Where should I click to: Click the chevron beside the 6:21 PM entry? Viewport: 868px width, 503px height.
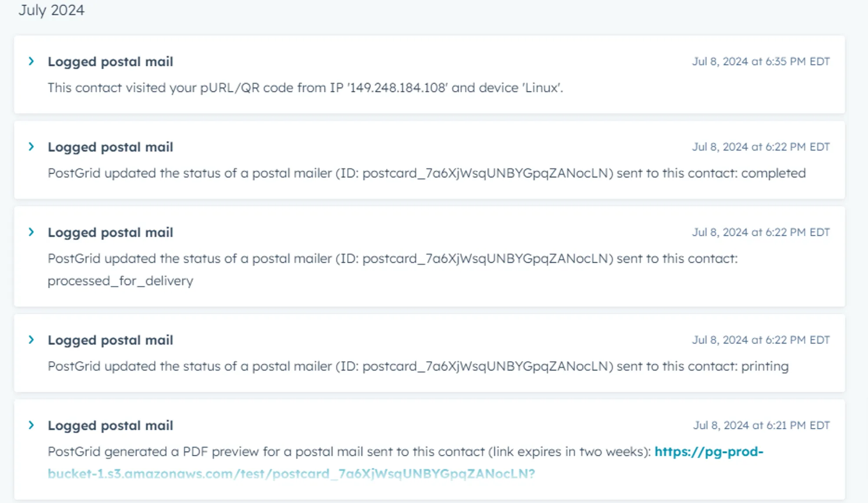pyautogui.click(x=32, y=425)
